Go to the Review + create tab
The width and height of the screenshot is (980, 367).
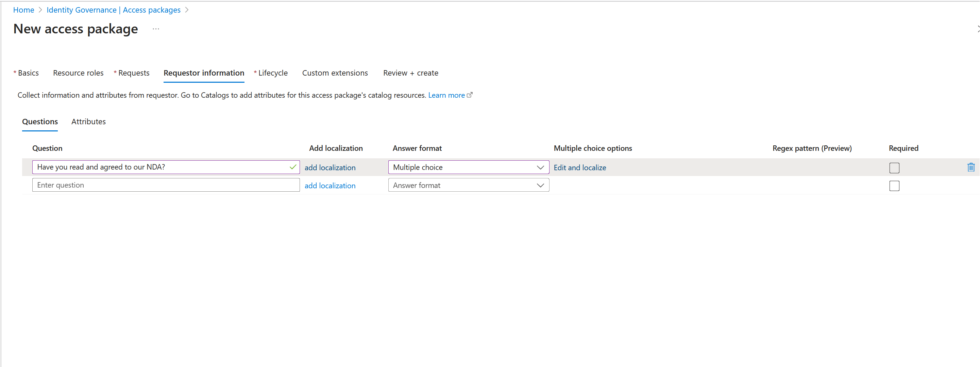pos(410,73)
